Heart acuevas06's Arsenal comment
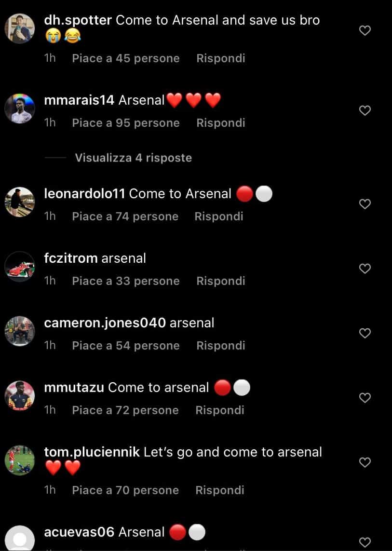 pos(365,541)
